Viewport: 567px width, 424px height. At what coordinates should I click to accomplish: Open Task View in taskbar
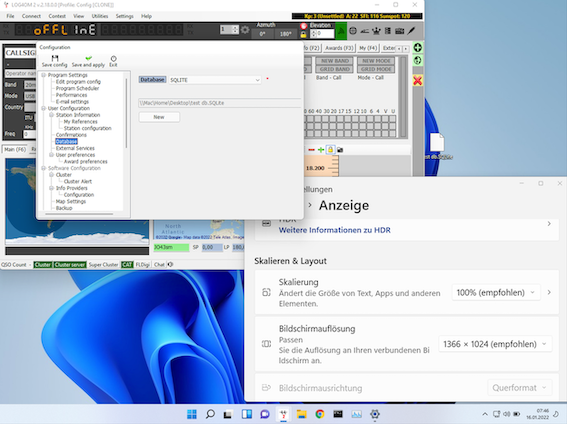[x=228, y=414]
